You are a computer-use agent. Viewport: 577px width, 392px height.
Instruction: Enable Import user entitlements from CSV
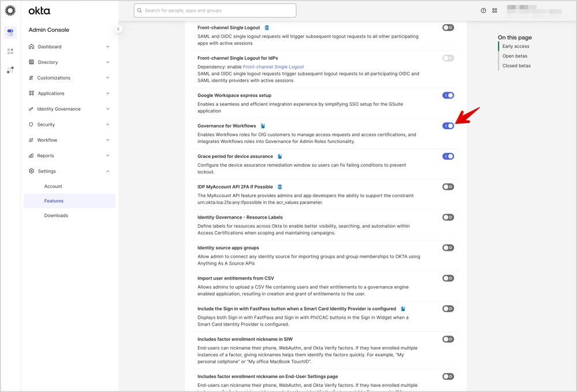click(x=448, y=278)
